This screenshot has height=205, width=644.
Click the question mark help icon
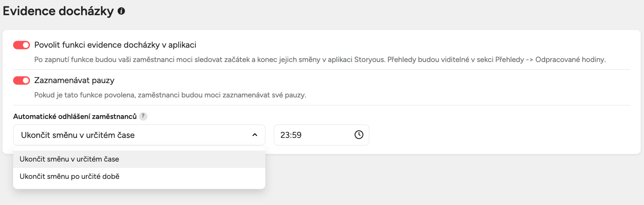(x=143, y=116)
